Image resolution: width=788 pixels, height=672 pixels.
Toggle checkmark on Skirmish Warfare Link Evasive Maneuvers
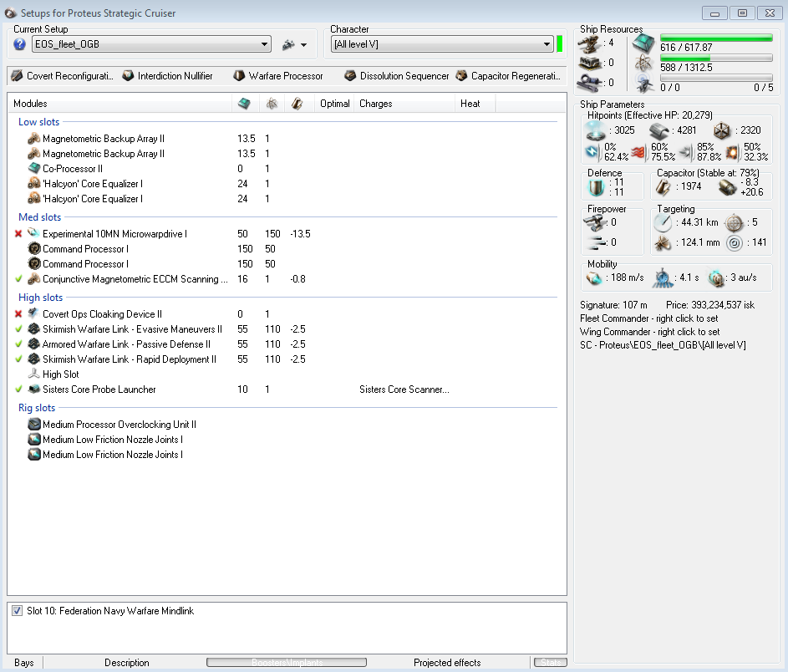(18, 328)
